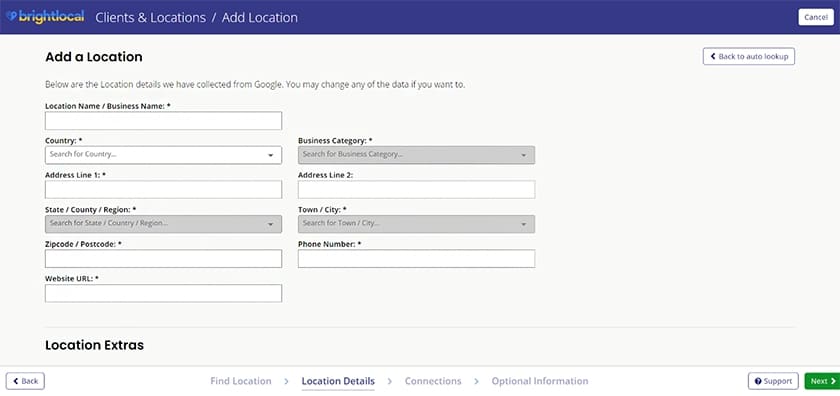Select the Find Location step
The image size is (840, 396).
[x=241, y=381]
